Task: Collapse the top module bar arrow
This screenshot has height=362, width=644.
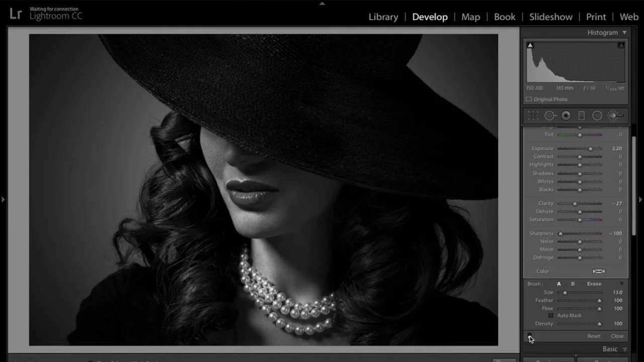Action: [322, 3]
